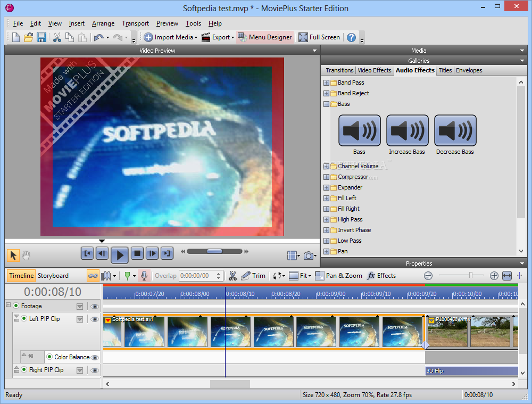
Task: Expand the Band Pass folder
Action: 327,83
